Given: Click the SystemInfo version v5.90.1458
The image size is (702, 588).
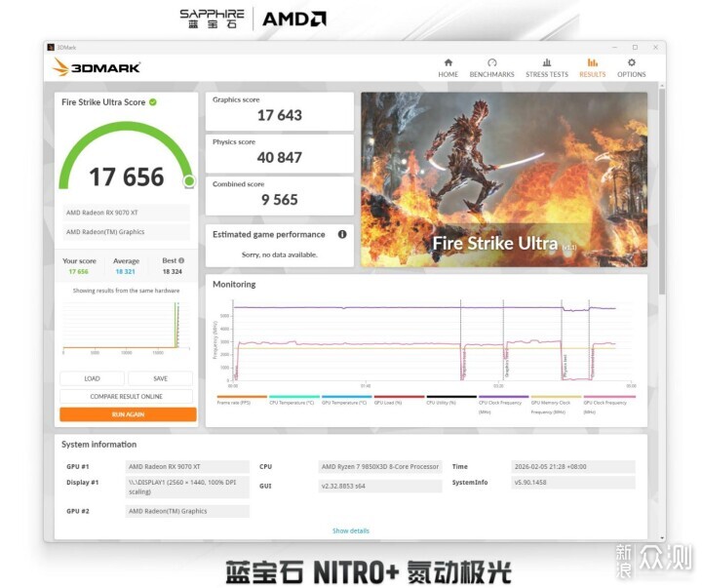Looking at the screenshot, I should coord(573,483).
